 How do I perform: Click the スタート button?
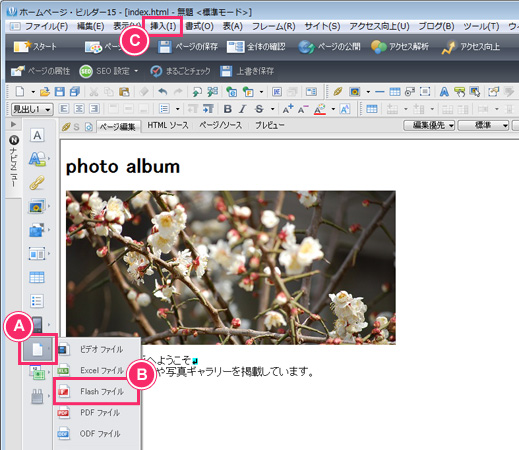pos(35,47)
